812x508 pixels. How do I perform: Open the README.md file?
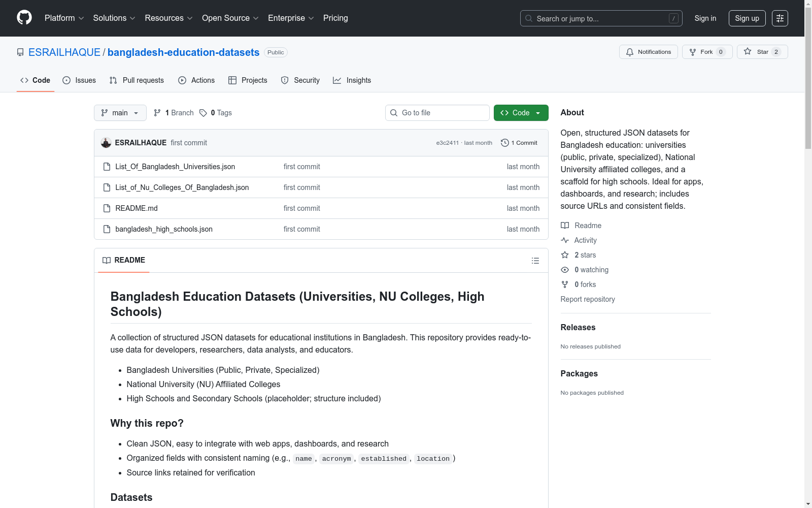[137, 208]
